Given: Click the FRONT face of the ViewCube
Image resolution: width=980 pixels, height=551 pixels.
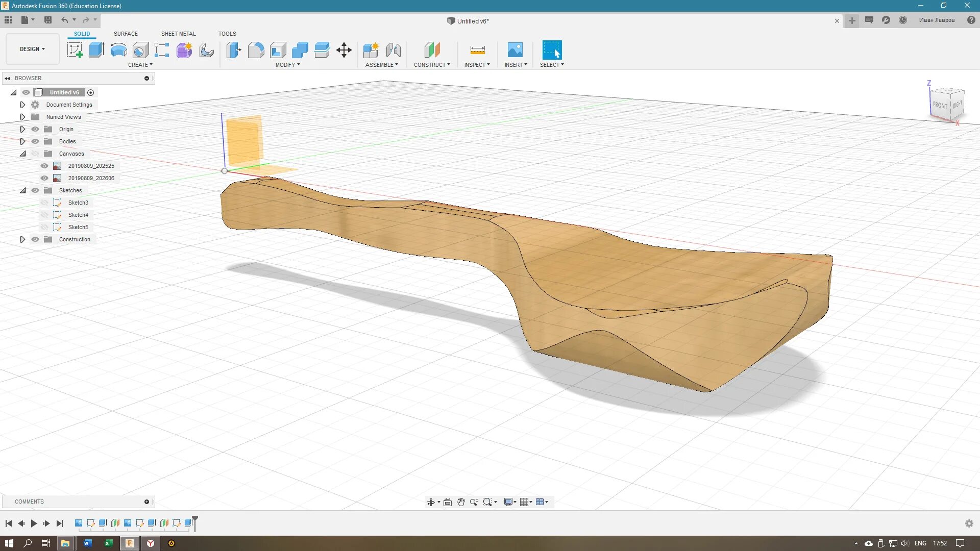Looking at the screenshot, I should click(941, 105).
